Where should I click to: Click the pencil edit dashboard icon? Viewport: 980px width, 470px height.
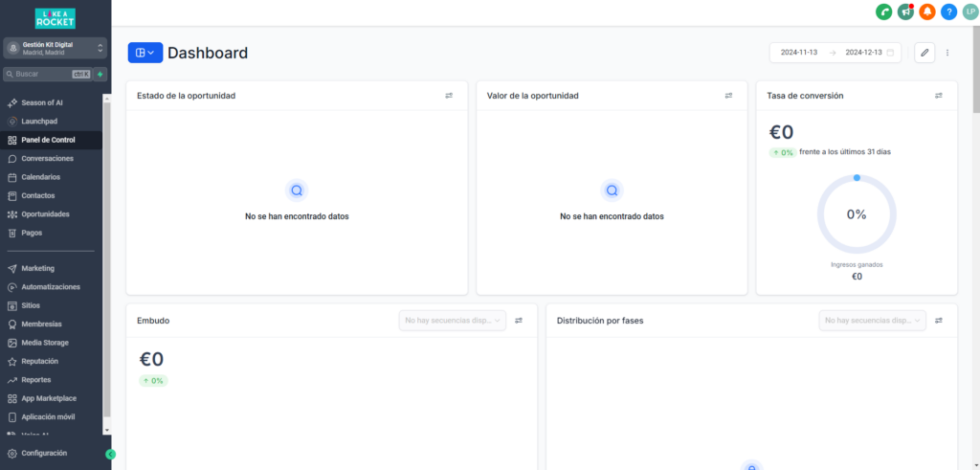click(x=924, y=53)
